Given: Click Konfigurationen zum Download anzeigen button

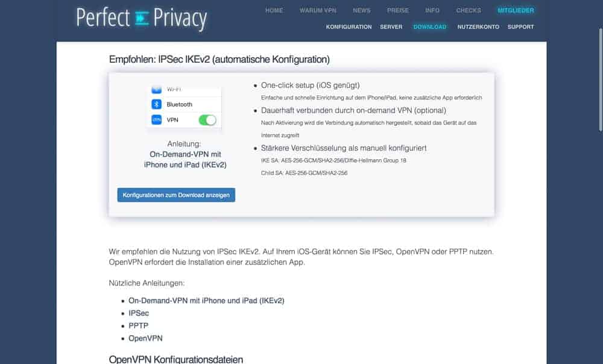Looking at the screenshot, I should pos(176,195).
